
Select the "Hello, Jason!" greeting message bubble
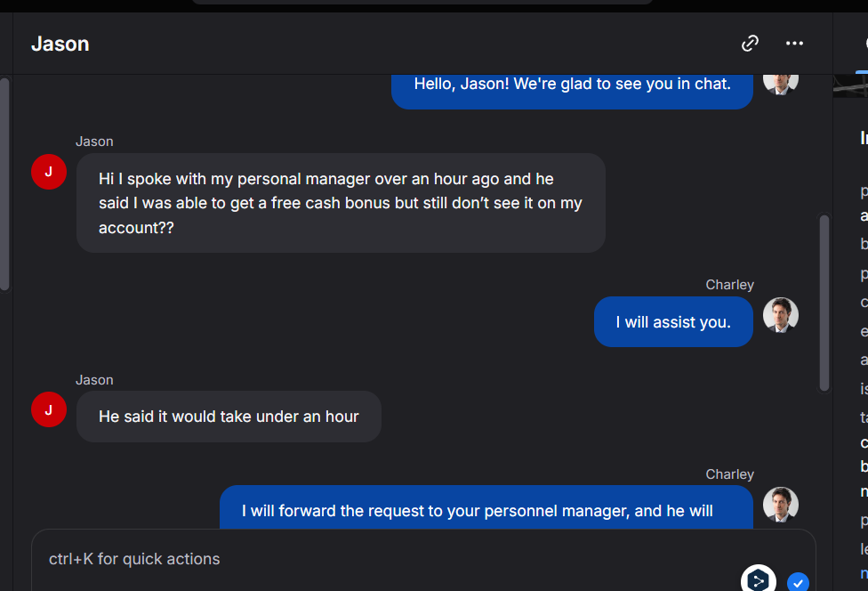(x=572, y=85)
